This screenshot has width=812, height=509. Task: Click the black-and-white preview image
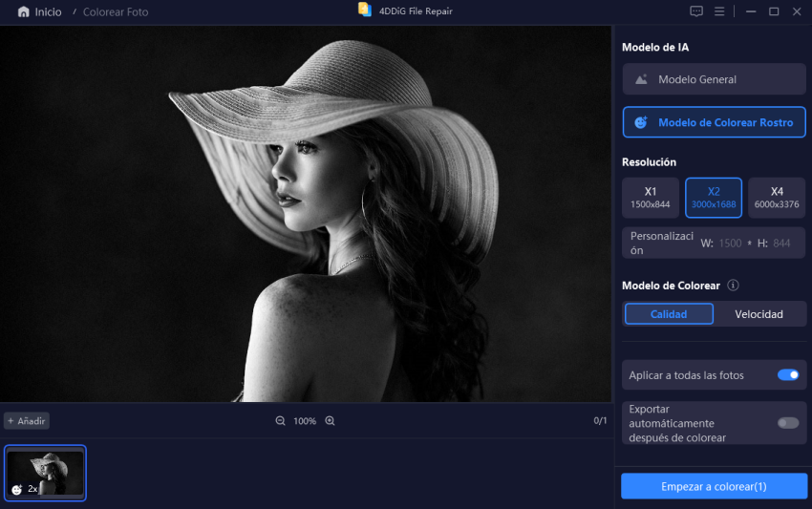(306, 214)
